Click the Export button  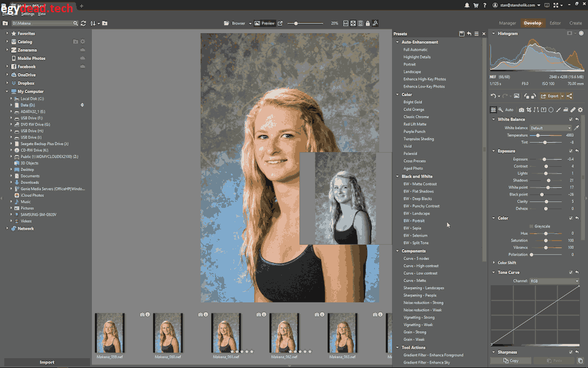tap(551, 96)
